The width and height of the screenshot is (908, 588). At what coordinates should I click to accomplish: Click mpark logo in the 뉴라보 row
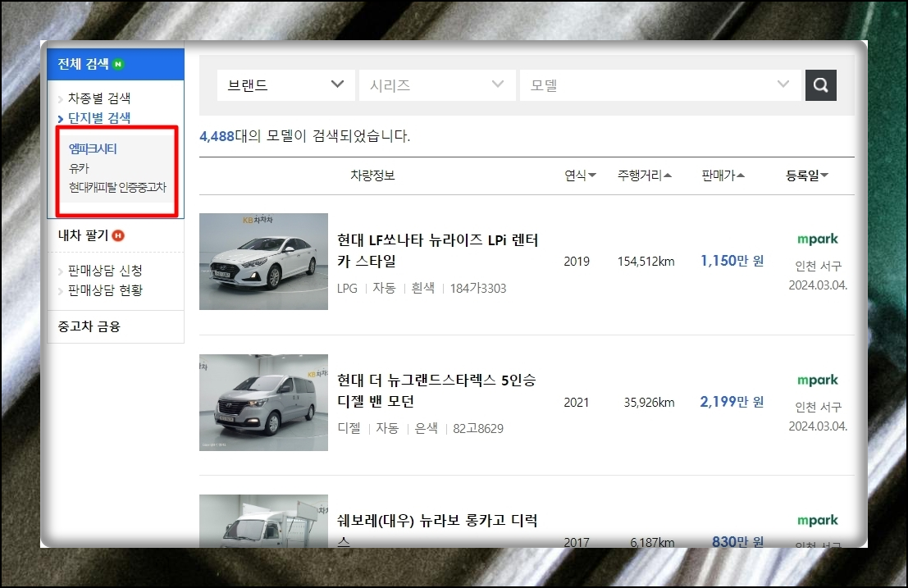tap(818, 520)
